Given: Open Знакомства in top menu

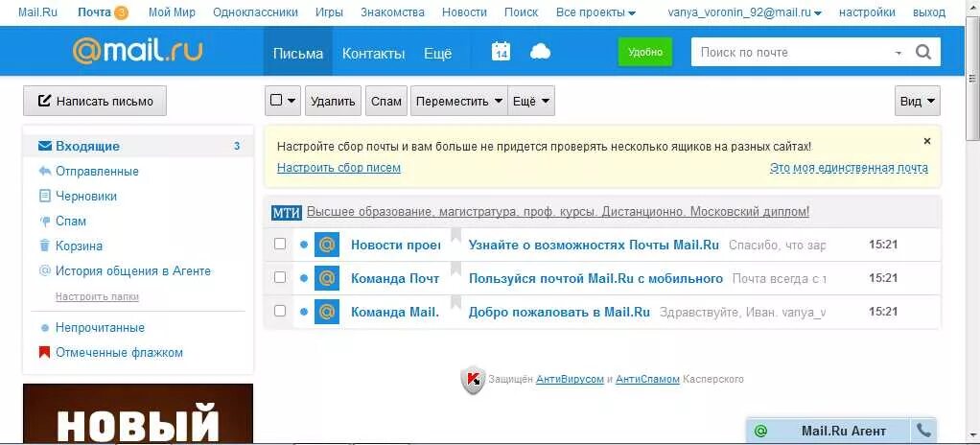Looking at the screenshot, I should click(x=392, y=12).
